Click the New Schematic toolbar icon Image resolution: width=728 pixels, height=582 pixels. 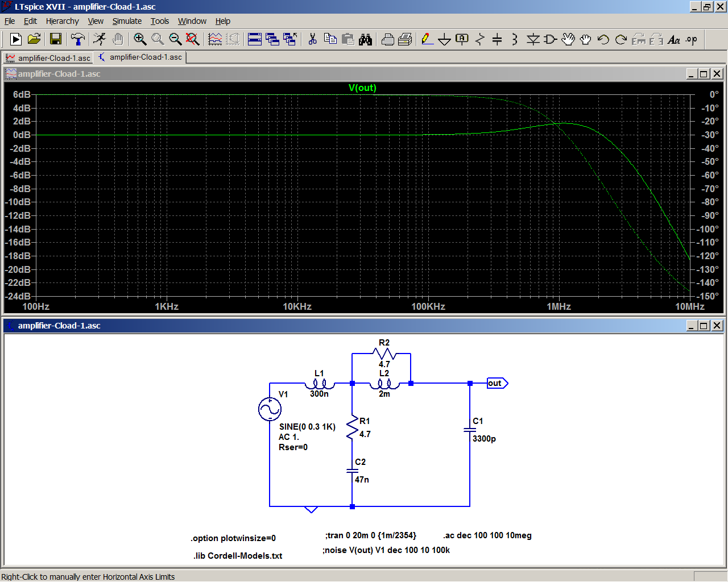(16, 39)
